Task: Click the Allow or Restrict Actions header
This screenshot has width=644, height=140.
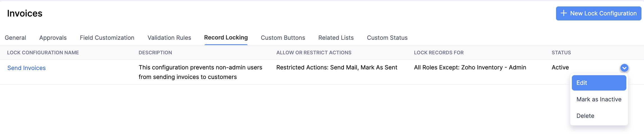Action: coord(314,53)
